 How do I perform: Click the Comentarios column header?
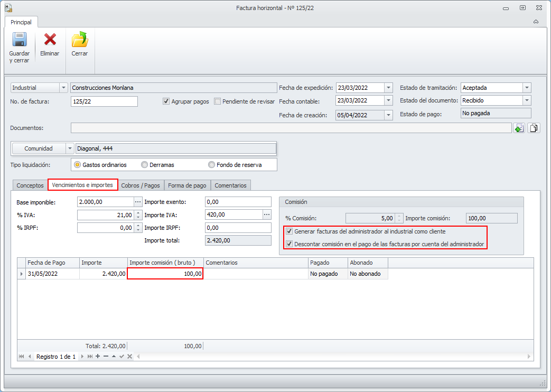pos(256,263)
